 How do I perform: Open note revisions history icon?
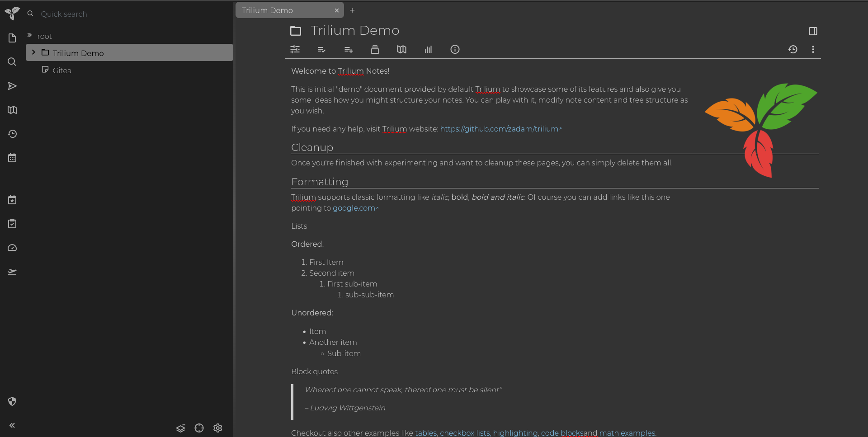click(793, 49)
